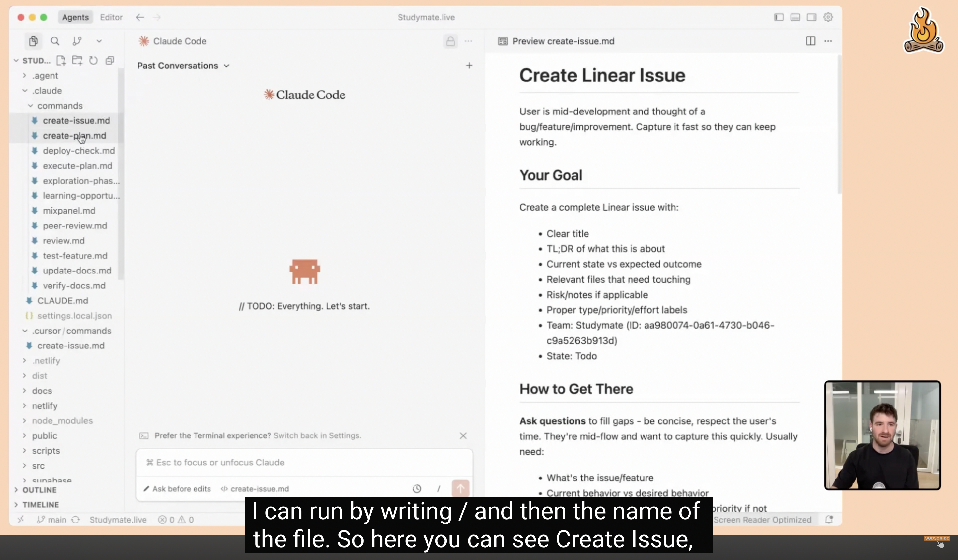Open the source control branch icon
958x560 pixels.
[77, 41]
